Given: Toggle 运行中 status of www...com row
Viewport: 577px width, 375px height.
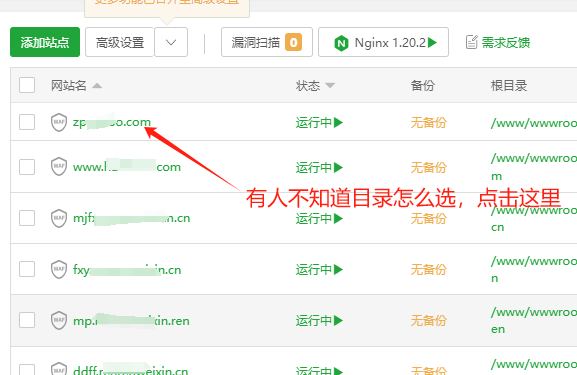Looking at the screenshot, I should point(319,167).
